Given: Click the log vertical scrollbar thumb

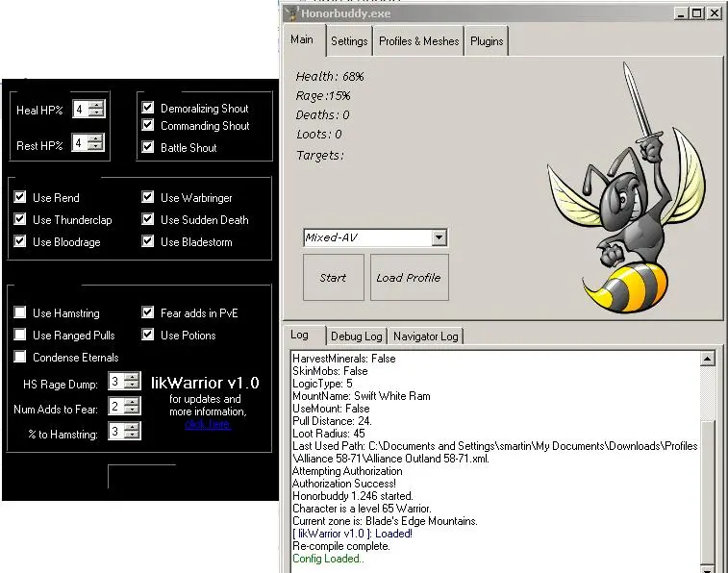Looking at the screenshot, I should coord(707,492).
